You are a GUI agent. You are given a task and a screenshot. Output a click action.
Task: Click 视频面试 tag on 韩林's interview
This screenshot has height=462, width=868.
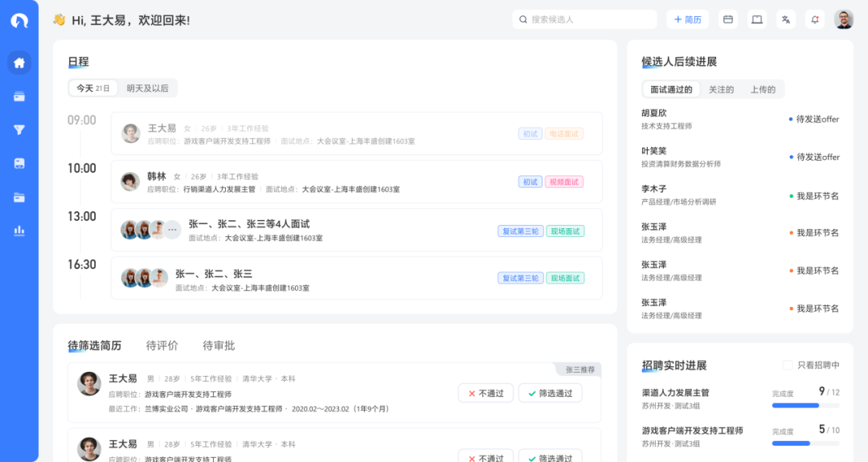[x=564, y=182]
